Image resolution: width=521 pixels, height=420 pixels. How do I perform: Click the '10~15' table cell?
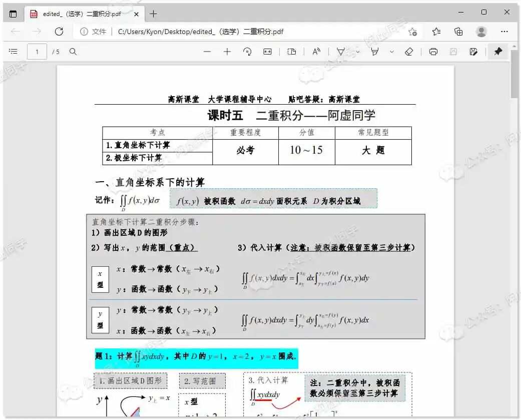click(x=307, y=152)
